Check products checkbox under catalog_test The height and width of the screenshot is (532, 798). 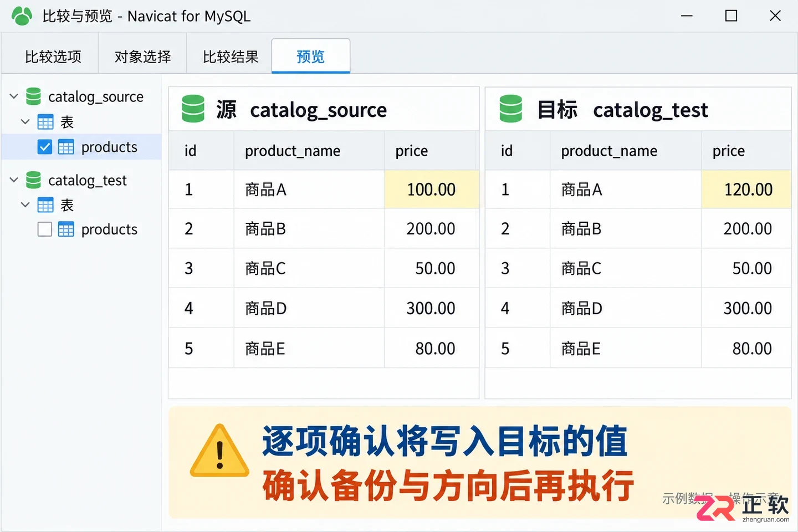45,229
